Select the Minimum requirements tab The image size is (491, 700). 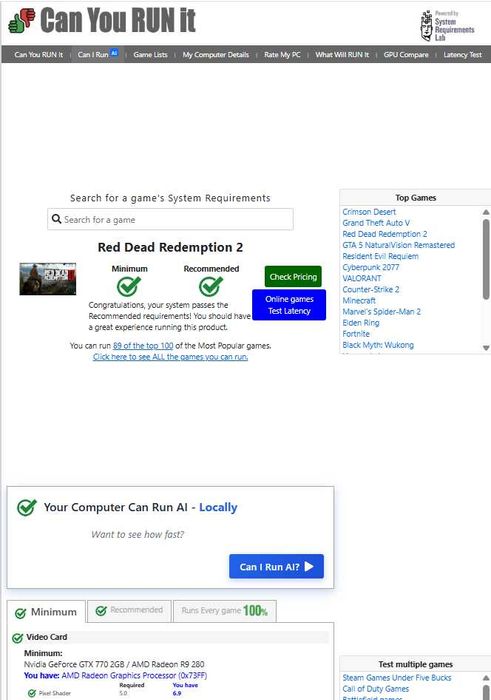pyautogui.click(x=46, y=612)
